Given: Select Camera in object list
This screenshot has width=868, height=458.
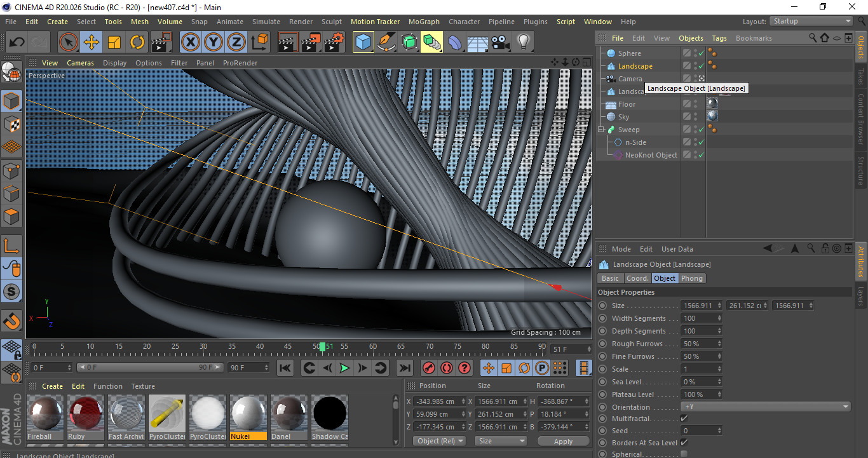Looking at the screenshot, I should [x=630, y=79].
